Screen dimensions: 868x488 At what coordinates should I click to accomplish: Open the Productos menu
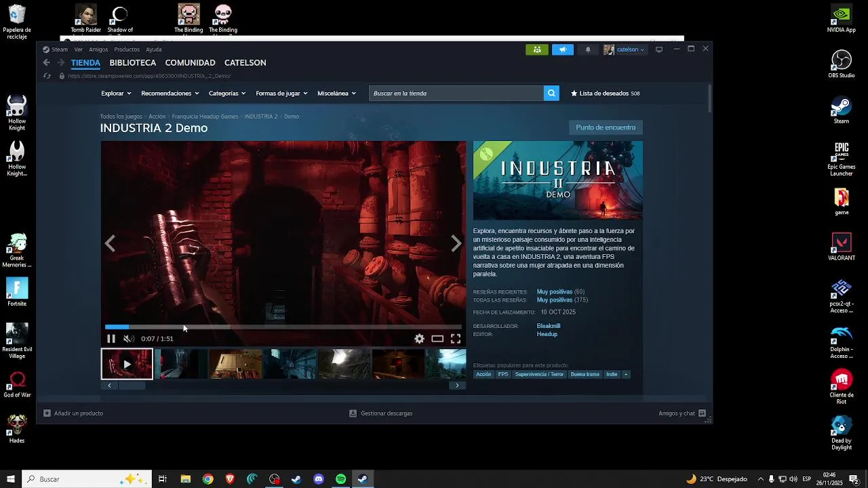pos(127,49)
